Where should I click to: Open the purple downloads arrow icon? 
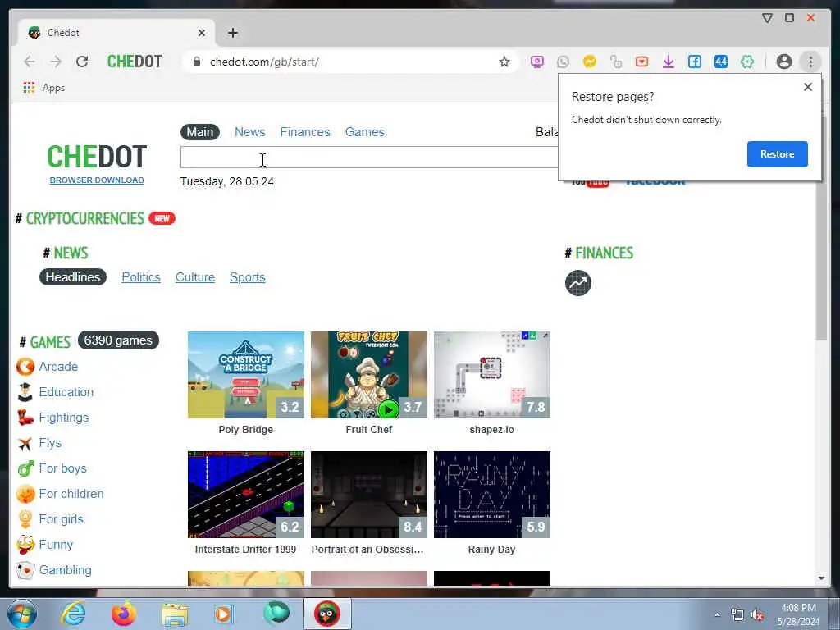point(668,62)
